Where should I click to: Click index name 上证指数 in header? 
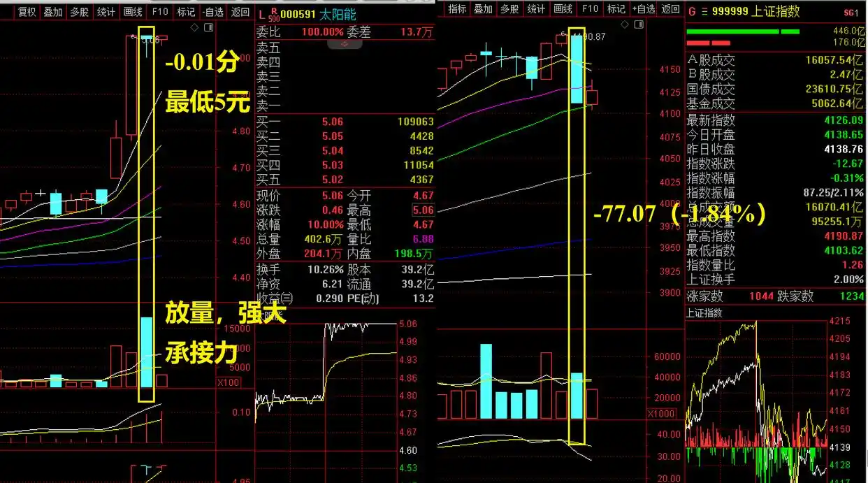tap(776, 12)
